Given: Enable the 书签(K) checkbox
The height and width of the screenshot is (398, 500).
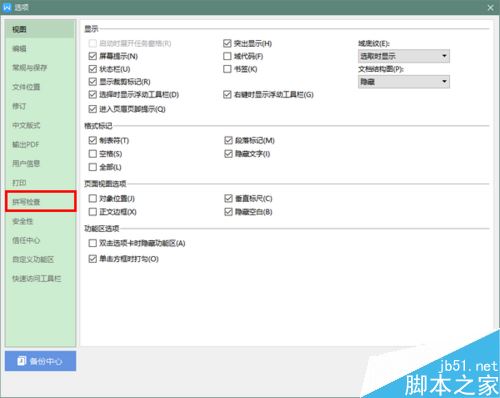Looking at the screenshot, I should pyautogui.click(x=227, y=69).
